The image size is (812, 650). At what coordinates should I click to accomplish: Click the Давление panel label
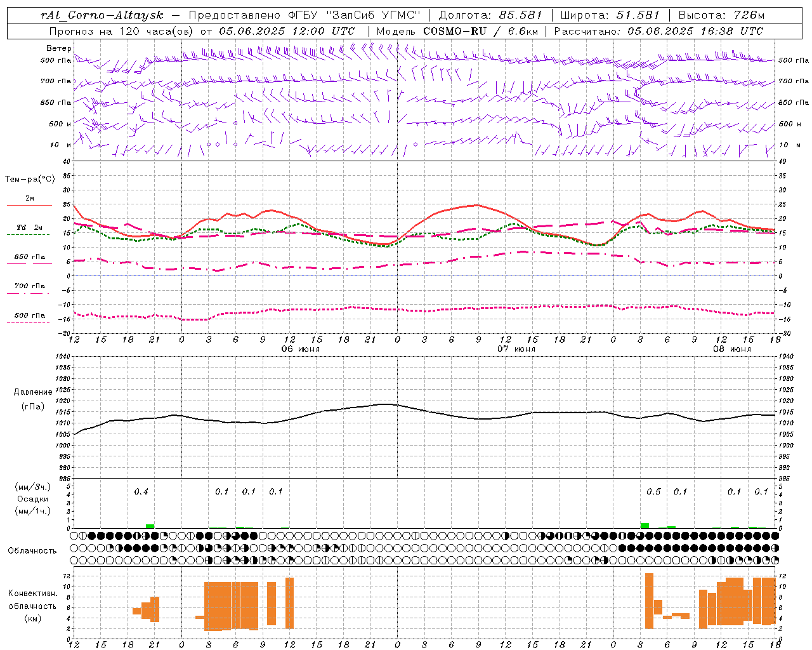32,392
